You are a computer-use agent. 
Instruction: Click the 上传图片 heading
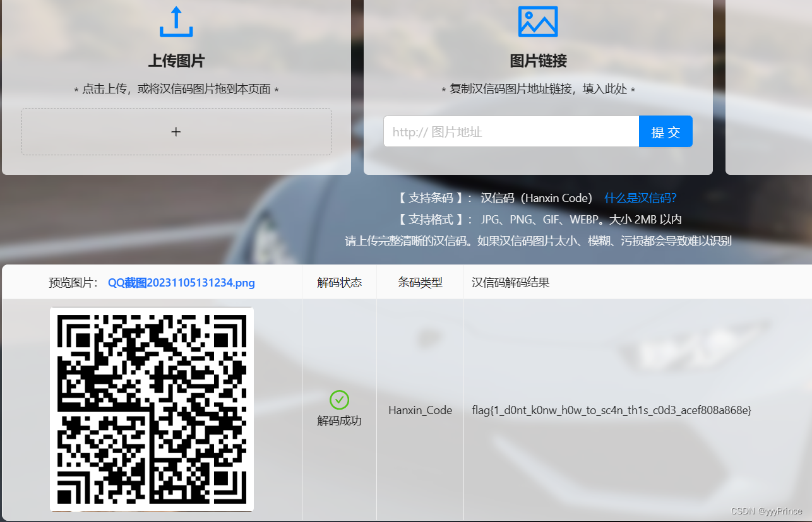176,61
